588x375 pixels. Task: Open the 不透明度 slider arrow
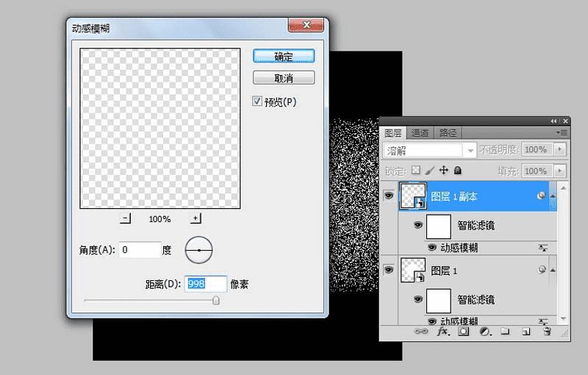[560, 149]
